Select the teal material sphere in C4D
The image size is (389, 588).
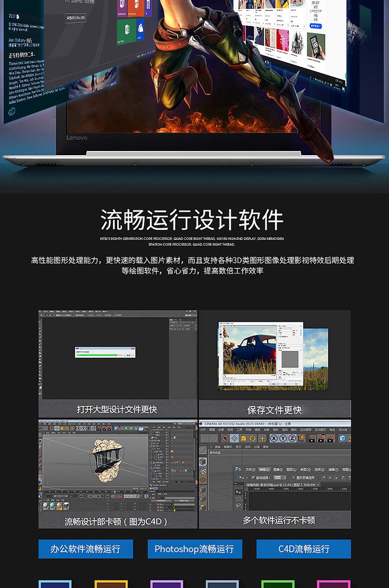(x=52, y=505)
